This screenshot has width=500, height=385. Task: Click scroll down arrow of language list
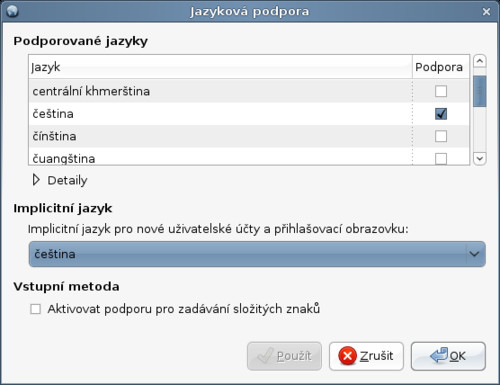(480, 158)
